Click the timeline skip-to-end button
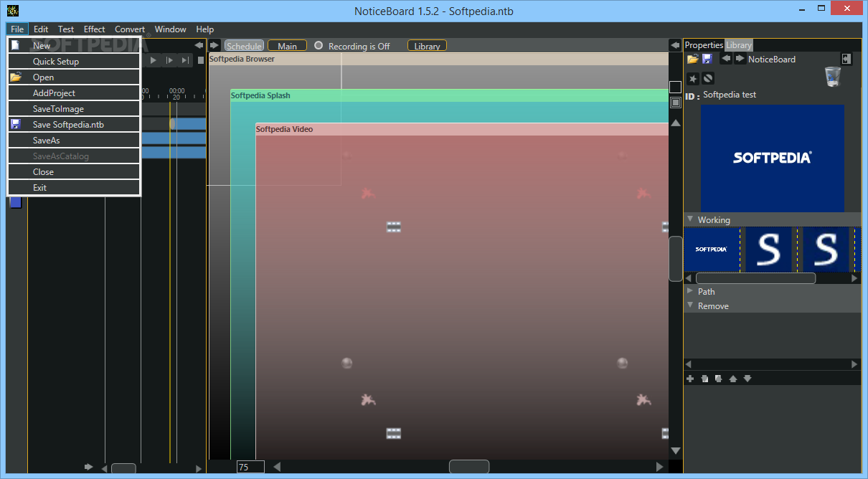 coord(186,60)
